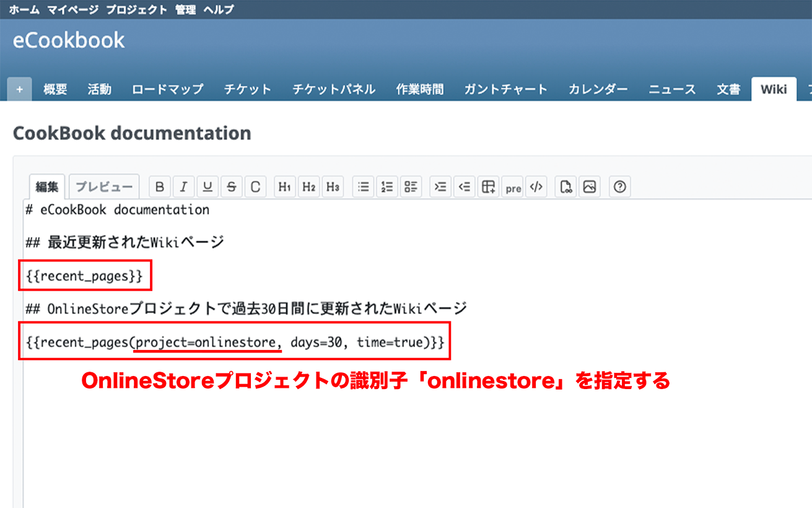This screenshot has height=508, width=812.
Task: Insert a task checklist
Action: (x=411, y=186)
